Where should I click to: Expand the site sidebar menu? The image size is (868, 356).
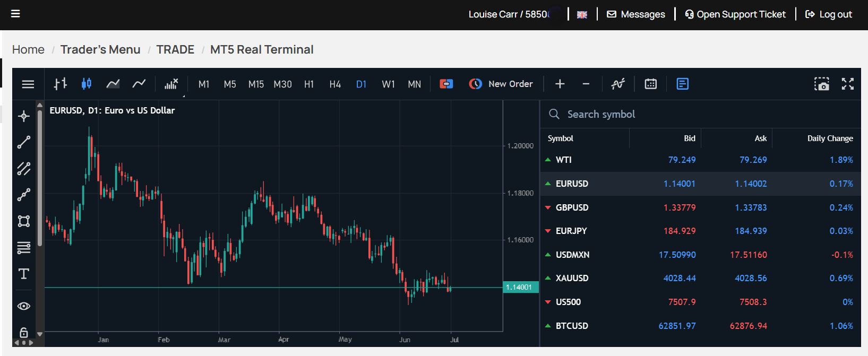pos(15,14)
